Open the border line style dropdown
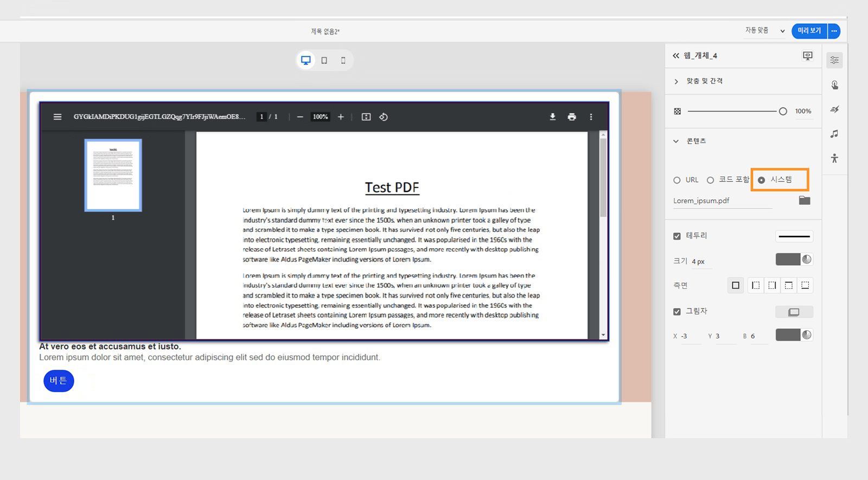This screenshot has width=868, height=480. point(794,236)
